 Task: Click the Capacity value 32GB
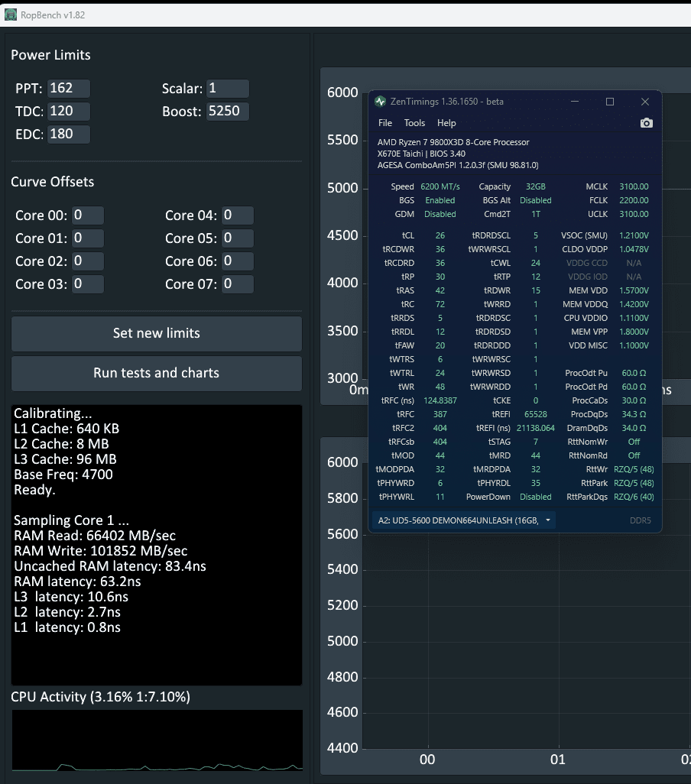click(x=536, y=186)
